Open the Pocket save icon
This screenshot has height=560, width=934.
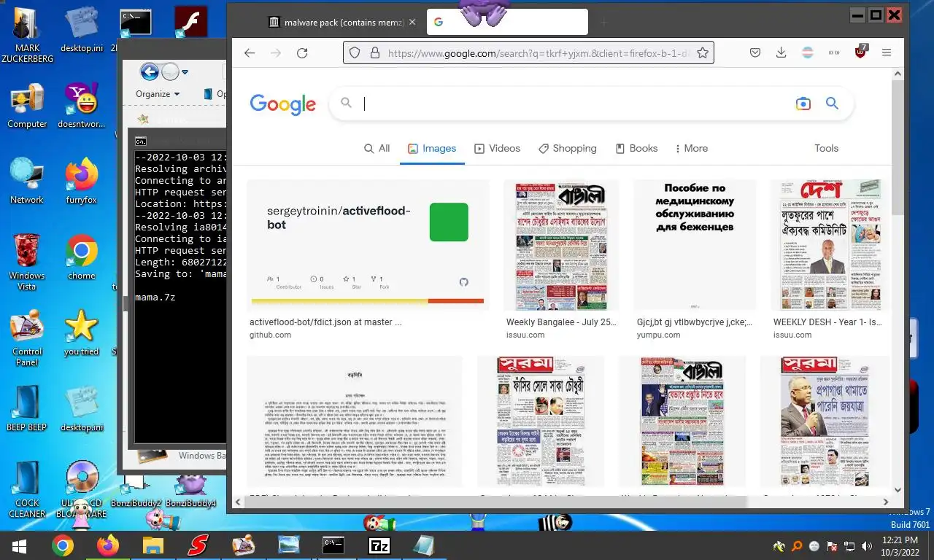point(755,52)
